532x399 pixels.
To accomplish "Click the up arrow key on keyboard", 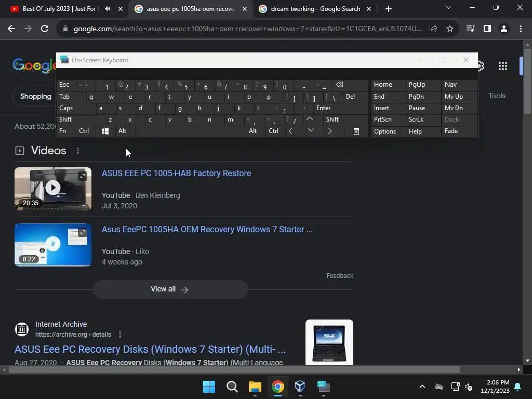I will click(310, 119).
